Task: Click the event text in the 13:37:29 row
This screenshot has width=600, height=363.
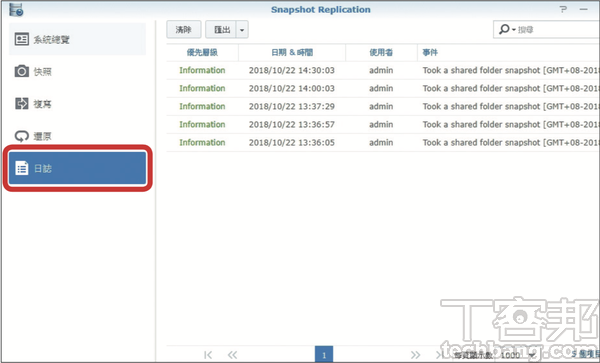Action: point(511,106)
